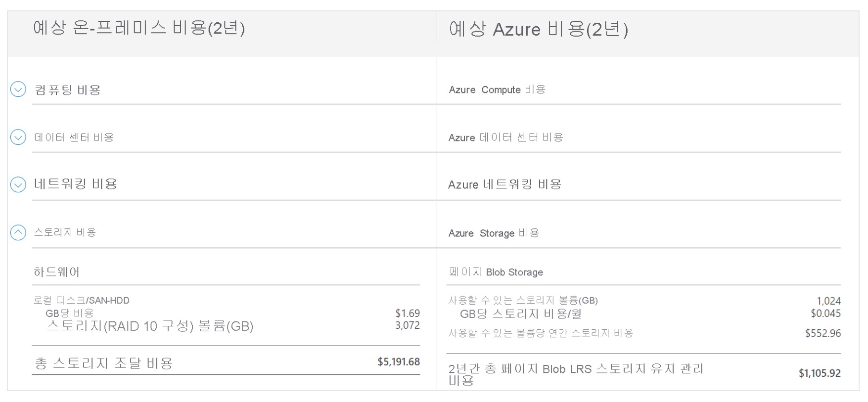Click the 네트워킹 비용 section label

click(75, 184)
